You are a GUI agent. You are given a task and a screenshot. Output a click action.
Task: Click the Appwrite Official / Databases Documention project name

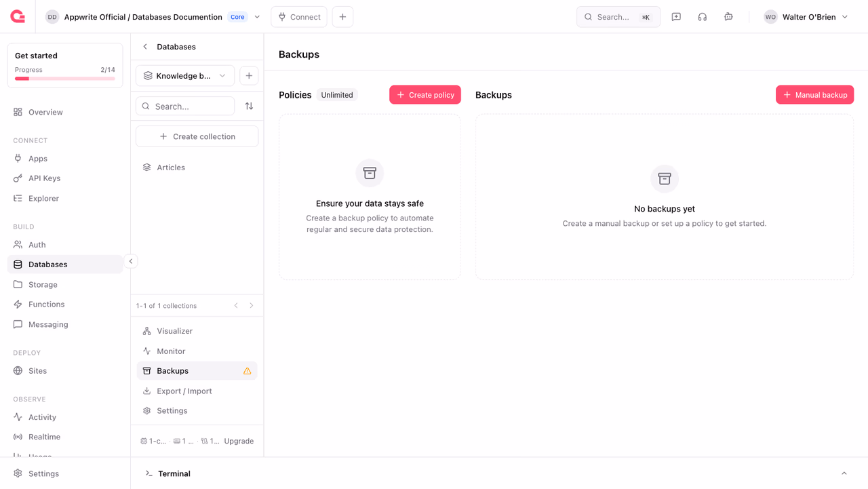click(x=143, y=17)
